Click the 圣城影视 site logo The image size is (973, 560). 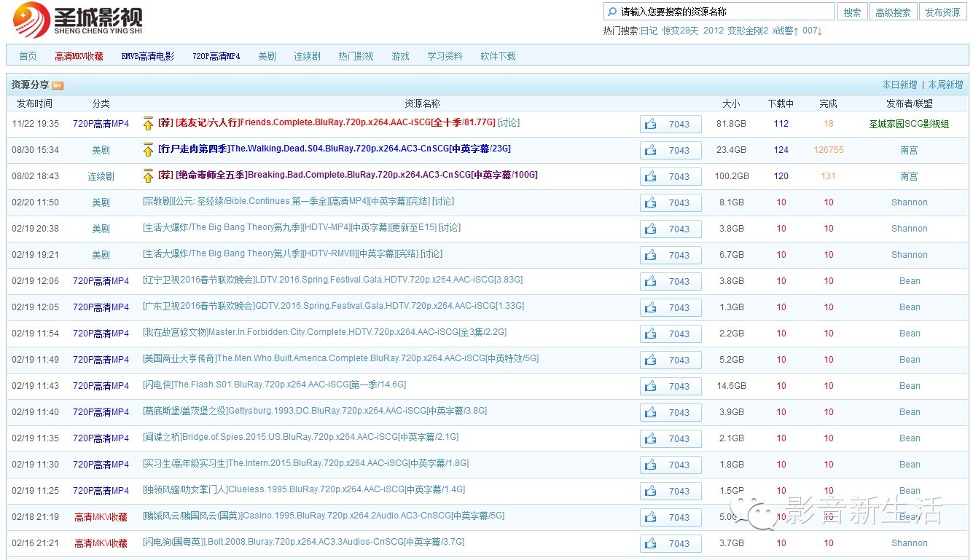coord(78,20)
